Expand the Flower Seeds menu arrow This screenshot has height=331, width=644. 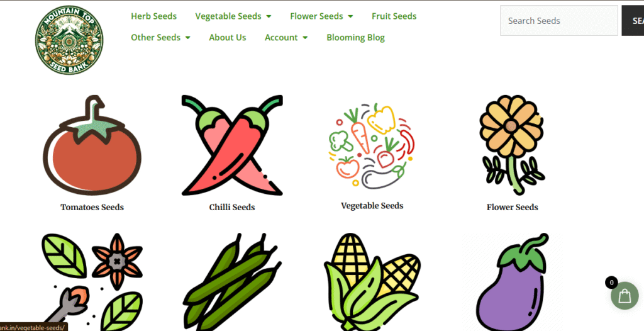pos(350,16)
